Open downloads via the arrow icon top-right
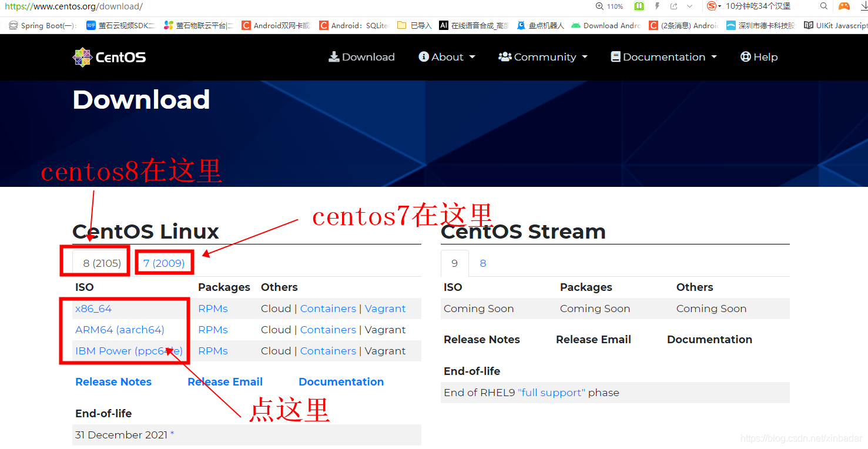Viewport: 868px width, 449px height. pyautogui.click(x=863, y=6)
